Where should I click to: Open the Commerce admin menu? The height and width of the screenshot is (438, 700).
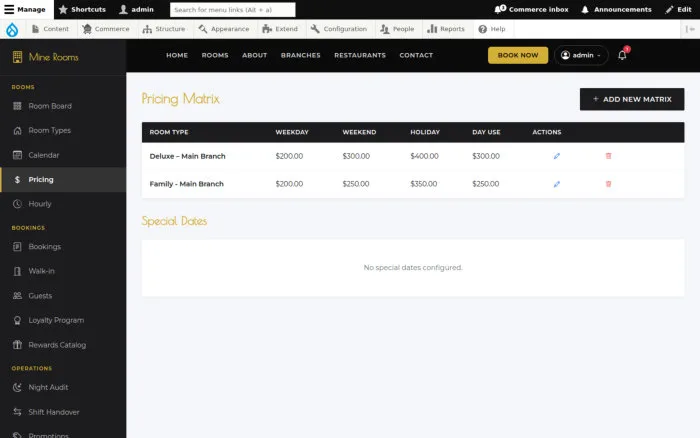tap(106, 29)
